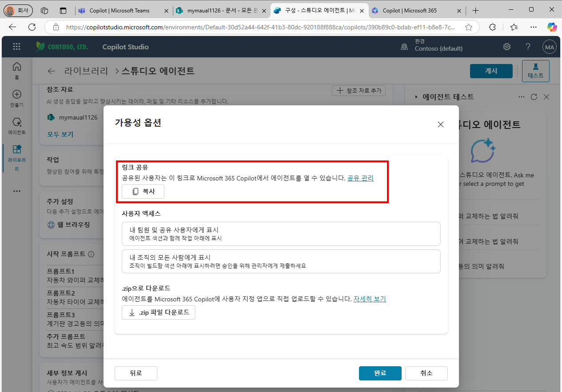Click 참조 자료 추가 button
562x392 pixels.
359,91
